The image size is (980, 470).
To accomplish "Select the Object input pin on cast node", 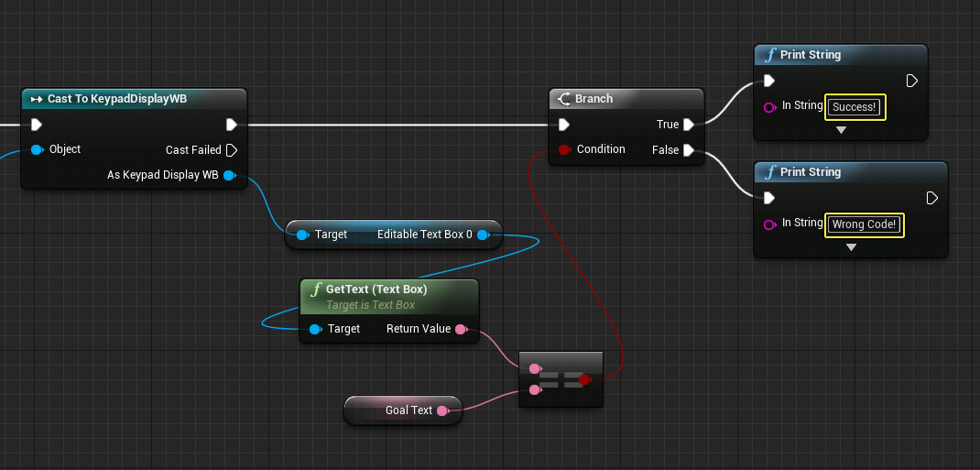I will tap(37, 149).
